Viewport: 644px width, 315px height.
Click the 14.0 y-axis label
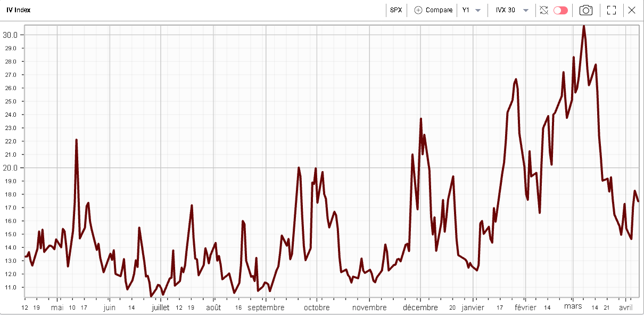pyautogui.click(x=11, y=247)
